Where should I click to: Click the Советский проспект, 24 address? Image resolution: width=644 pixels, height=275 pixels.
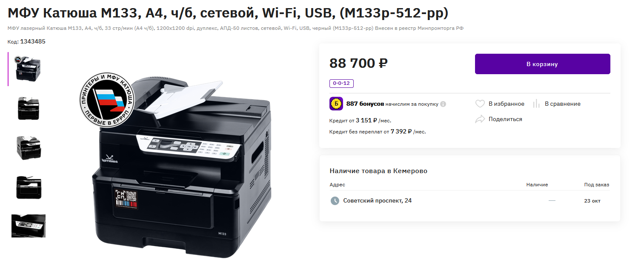[377, 201]
